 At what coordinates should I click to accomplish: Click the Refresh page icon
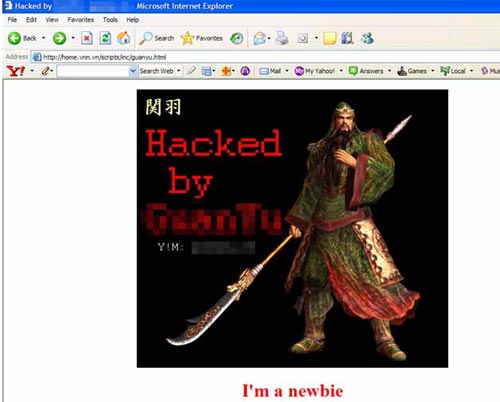(105, 38)
